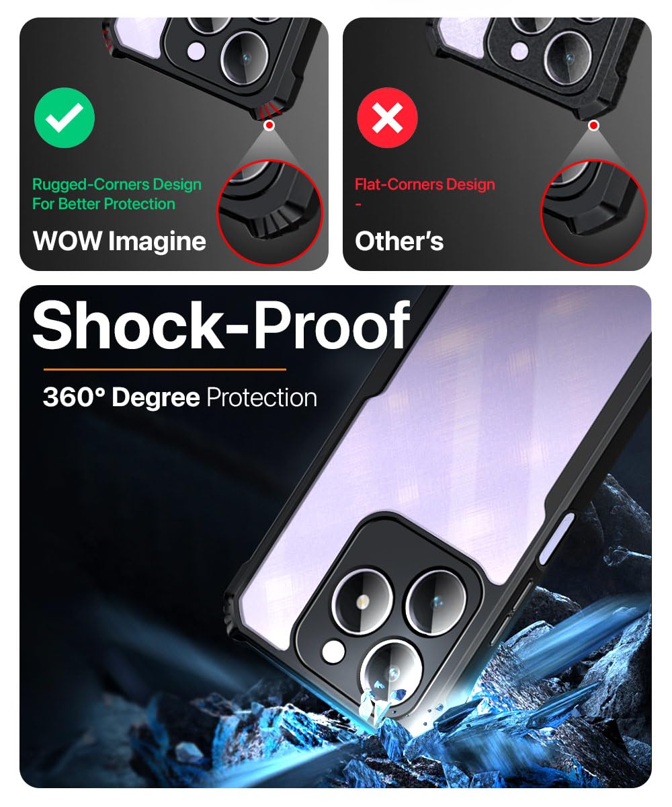Image resolution: width=672 pixels, height=807 pixels.
Task: Select the red dot marker on WOW Imagine case corner
Action: pyautogui.click(x=269, y=126)
